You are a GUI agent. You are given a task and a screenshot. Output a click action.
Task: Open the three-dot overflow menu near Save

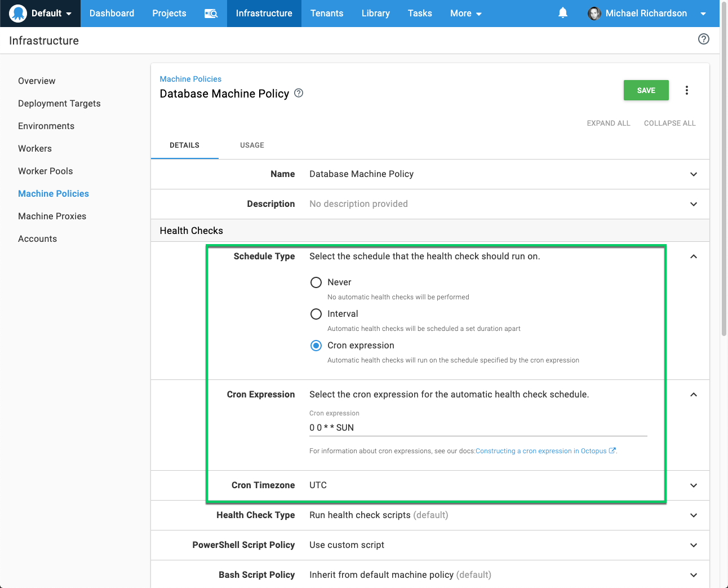coord(686,90)
